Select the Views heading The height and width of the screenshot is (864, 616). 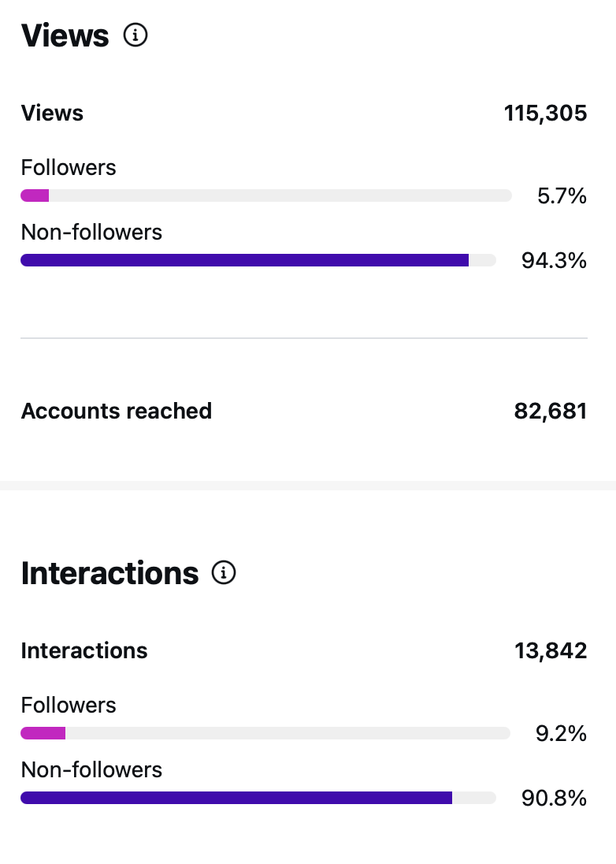(64, 35)
